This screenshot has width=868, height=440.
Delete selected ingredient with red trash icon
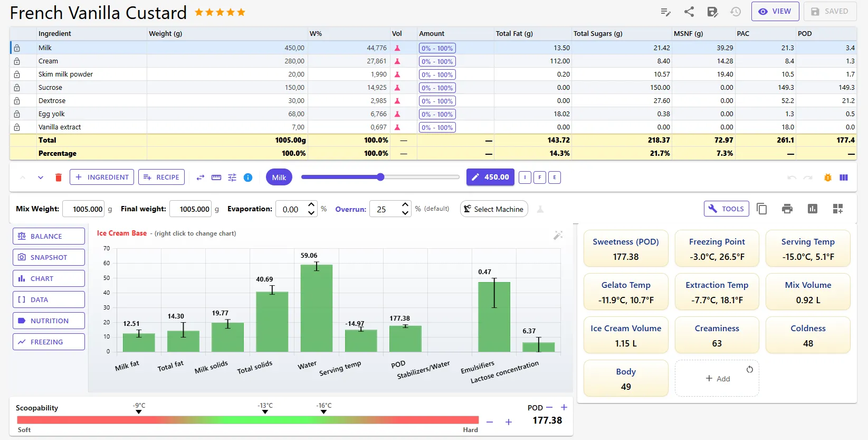[59, 177]
